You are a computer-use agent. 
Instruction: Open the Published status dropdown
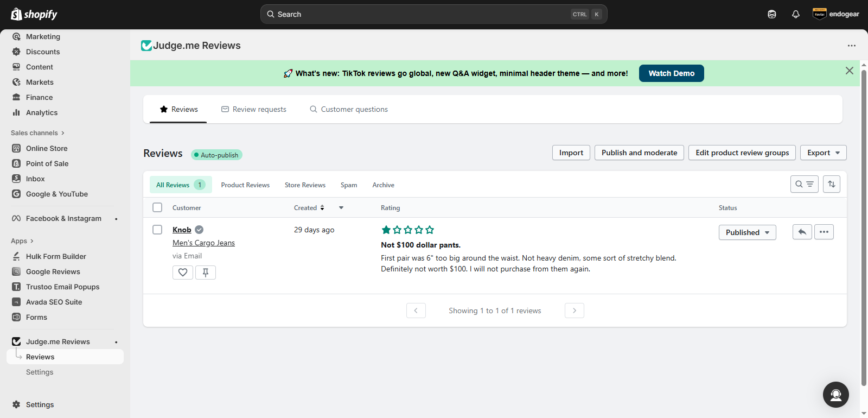coord(747,232)
